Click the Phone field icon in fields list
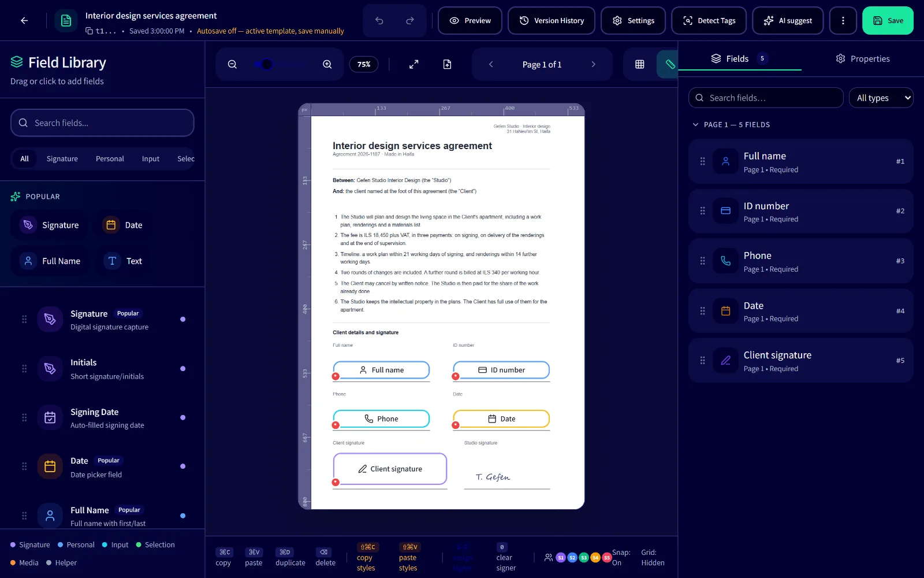 point(726,261)
